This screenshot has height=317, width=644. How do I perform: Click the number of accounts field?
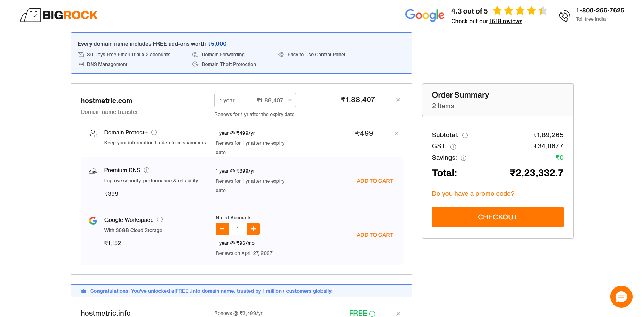(238, 229)
